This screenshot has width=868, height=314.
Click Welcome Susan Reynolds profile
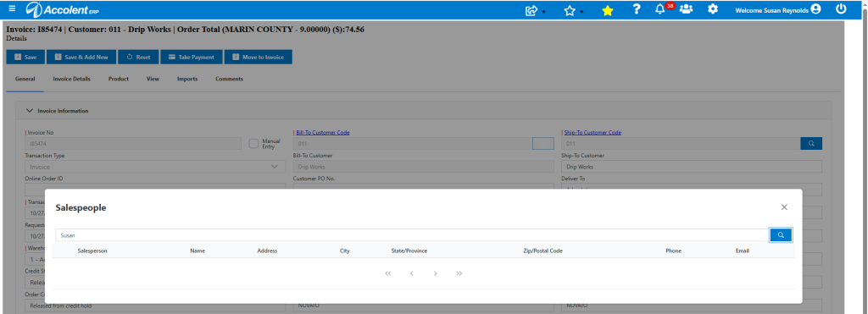click(x=777, y=9)
